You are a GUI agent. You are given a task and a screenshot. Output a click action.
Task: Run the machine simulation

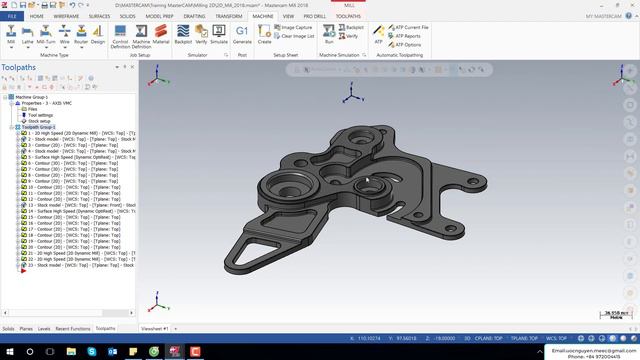[x=329, y=34]
